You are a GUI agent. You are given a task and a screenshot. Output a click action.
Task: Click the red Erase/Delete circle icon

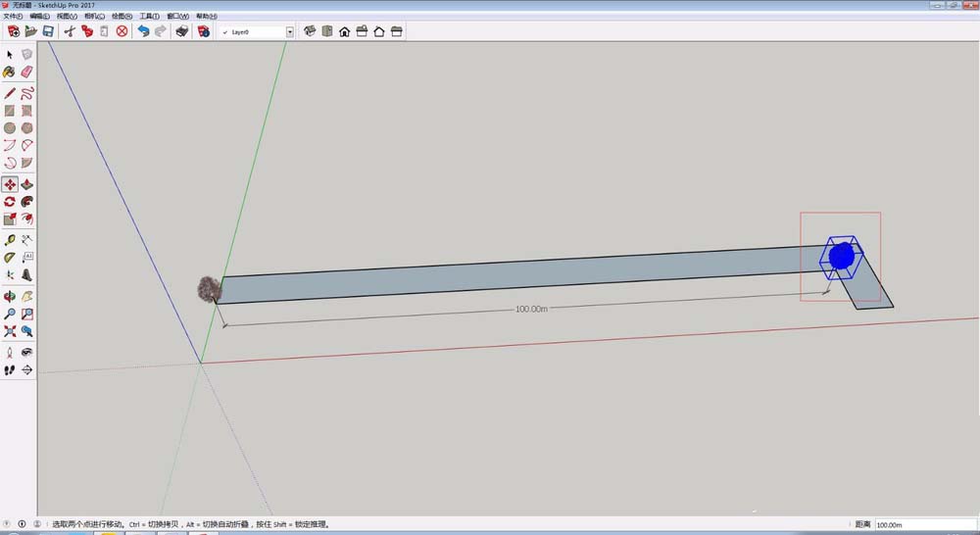[x=122, y=31]
